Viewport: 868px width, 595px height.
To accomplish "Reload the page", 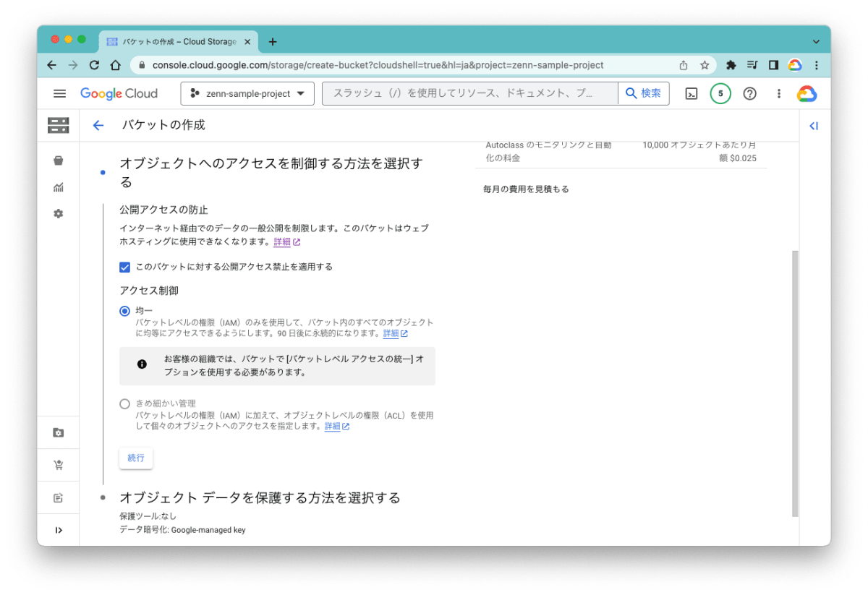I will 94,65.
